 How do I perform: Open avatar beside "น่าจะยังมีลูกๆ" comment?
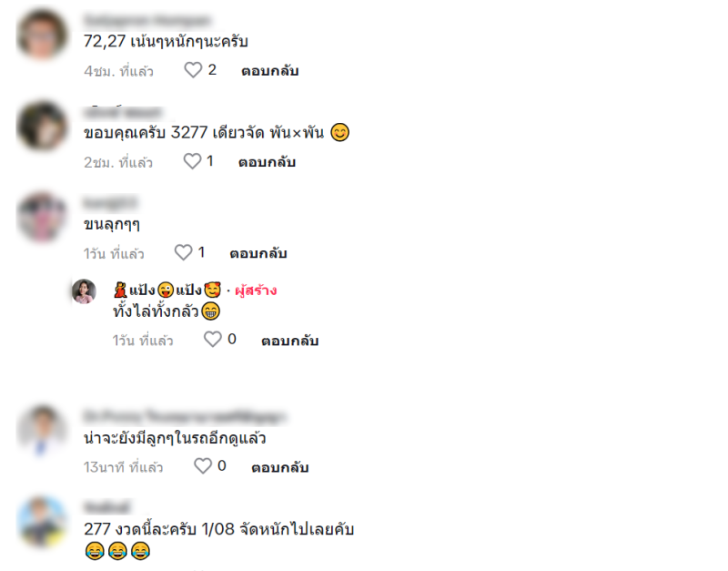click(x=42, y=430)
